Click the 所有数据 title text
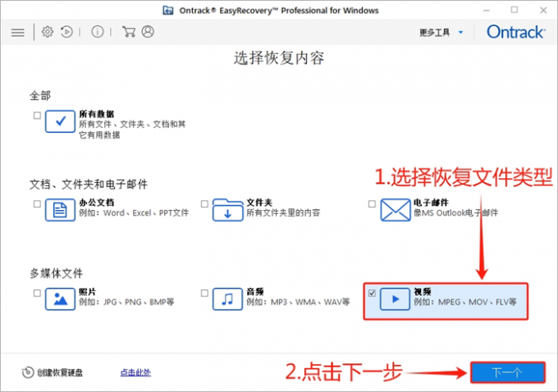This screenshot has width=558, height=392. point(97,114)
